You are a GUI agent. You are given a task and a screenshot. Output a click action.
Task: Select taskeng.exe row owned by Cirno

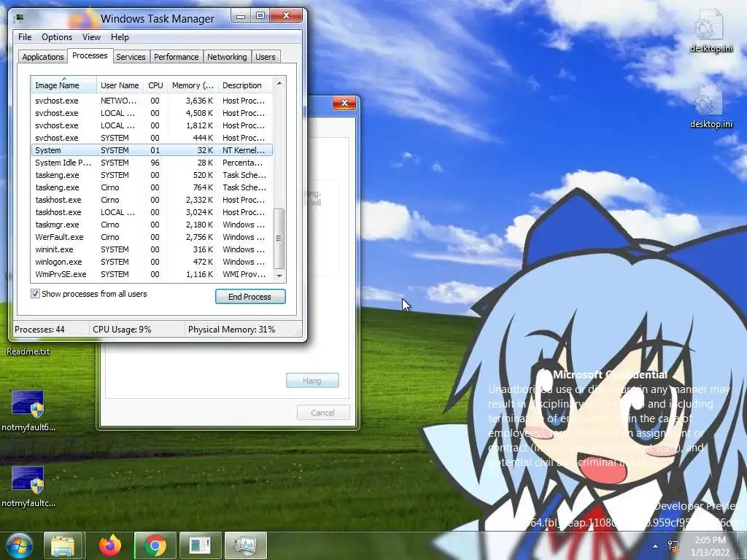pos(152,187)
